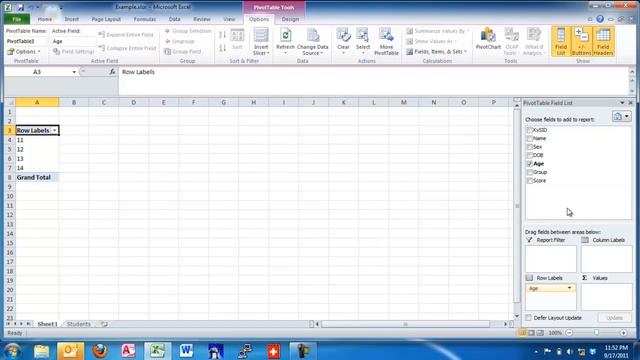Screen dimensions: 640x360
Task: Check the Sex field checkbox
Action: [529, 147]
